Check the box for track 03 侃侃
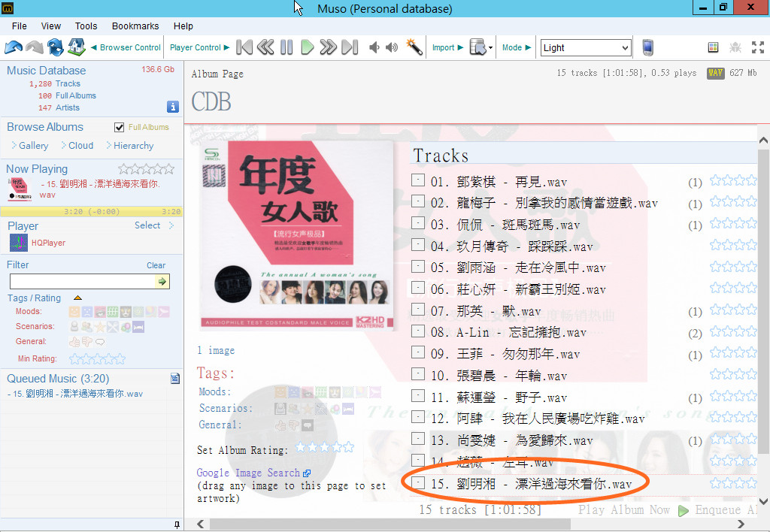This screenshot has height=532, width=770. [418, 223]
